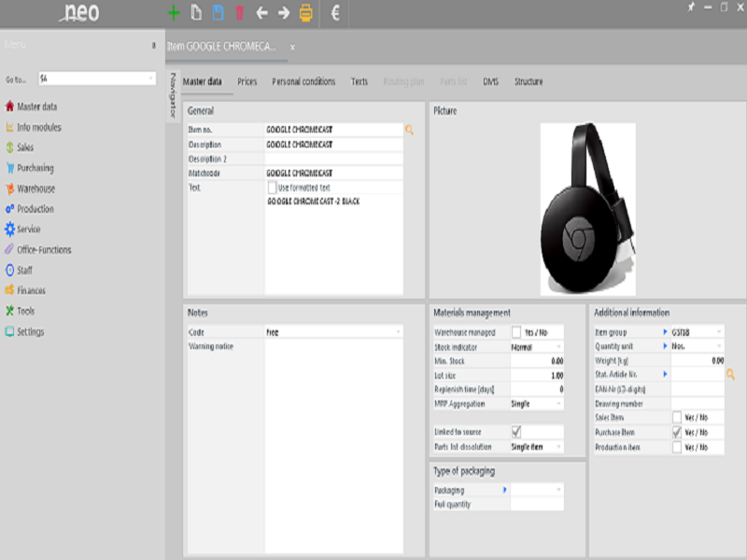Screen dimensions: 747x560
Task: Open Warehouse in the side menu
Action: click(35, 189)
